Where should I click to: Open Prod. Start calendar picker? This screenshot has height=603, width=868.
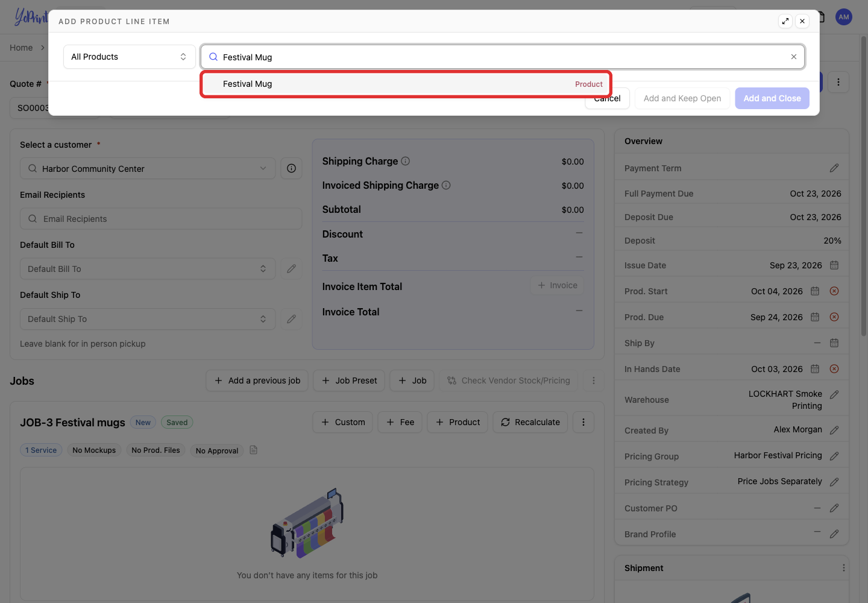click(x=815, y=291)
